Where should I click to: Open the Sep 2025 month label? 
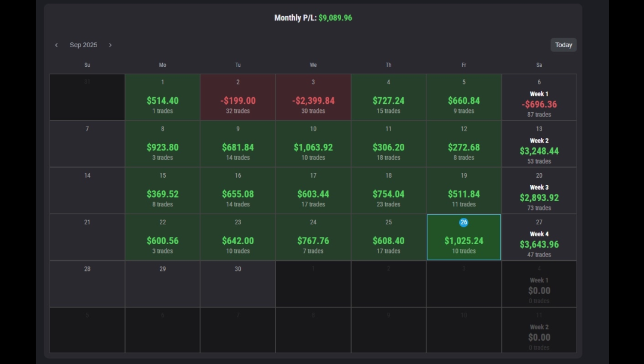click(83, 45)
